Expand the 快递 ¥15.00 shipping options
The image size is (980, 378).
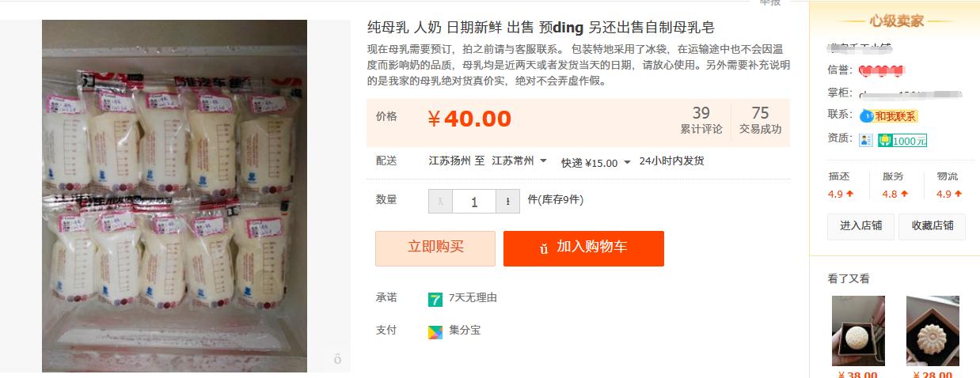tap(595, 162)
